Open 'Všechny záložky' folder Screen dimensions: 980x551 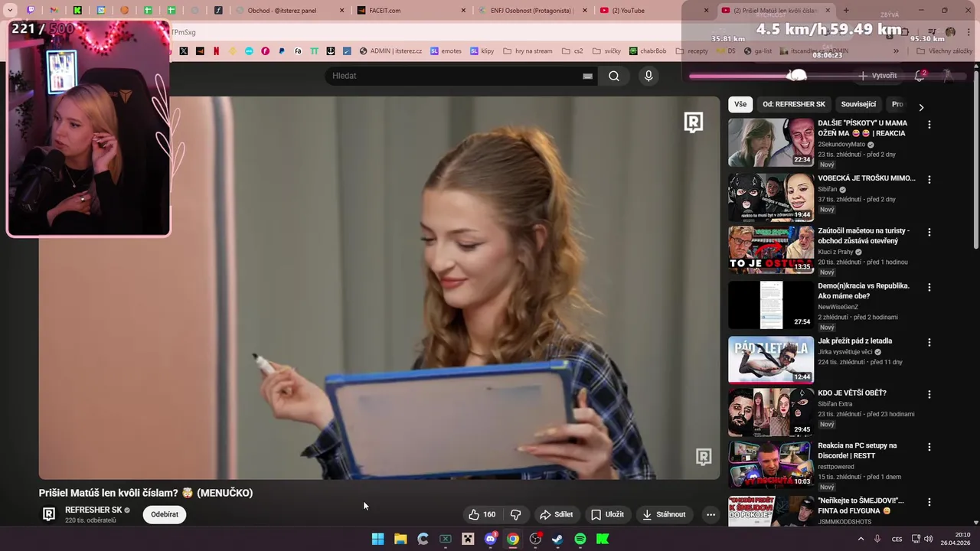pyautogui.click(x=944, y=51)
